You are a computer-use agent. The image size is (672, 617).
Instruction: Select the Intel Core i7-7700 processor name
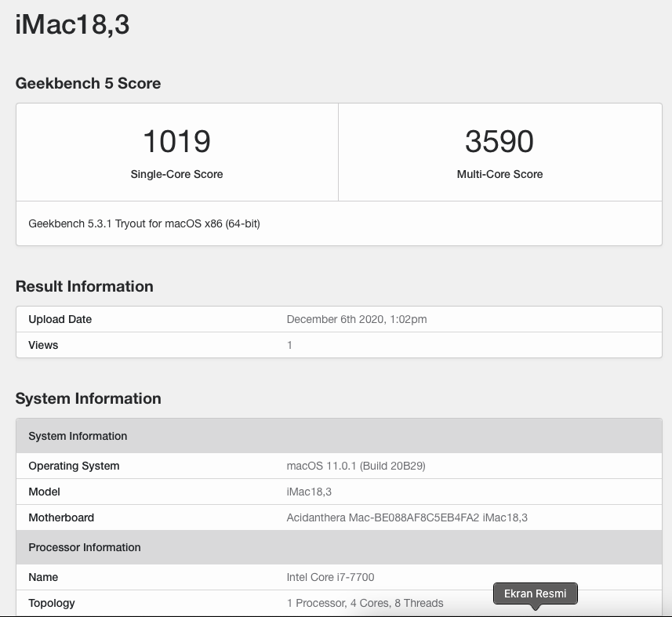click(x=330, y=577)
